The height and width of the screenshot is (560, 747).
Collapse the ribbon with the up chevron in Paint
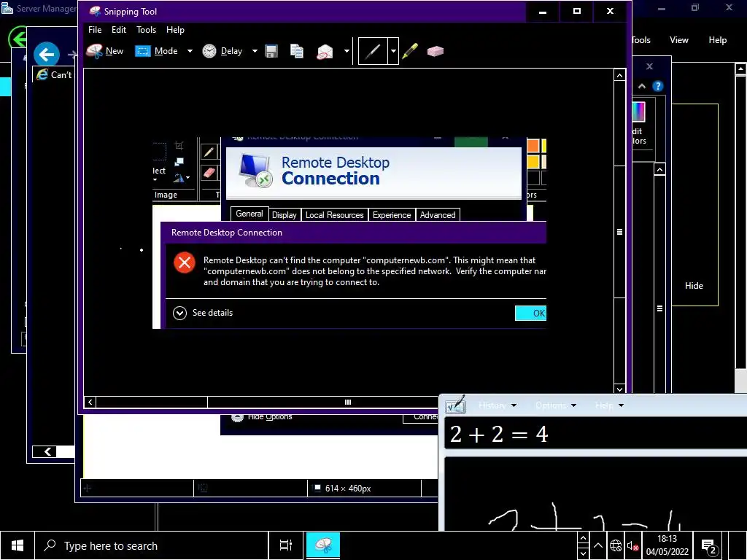[x=642, y=86]
